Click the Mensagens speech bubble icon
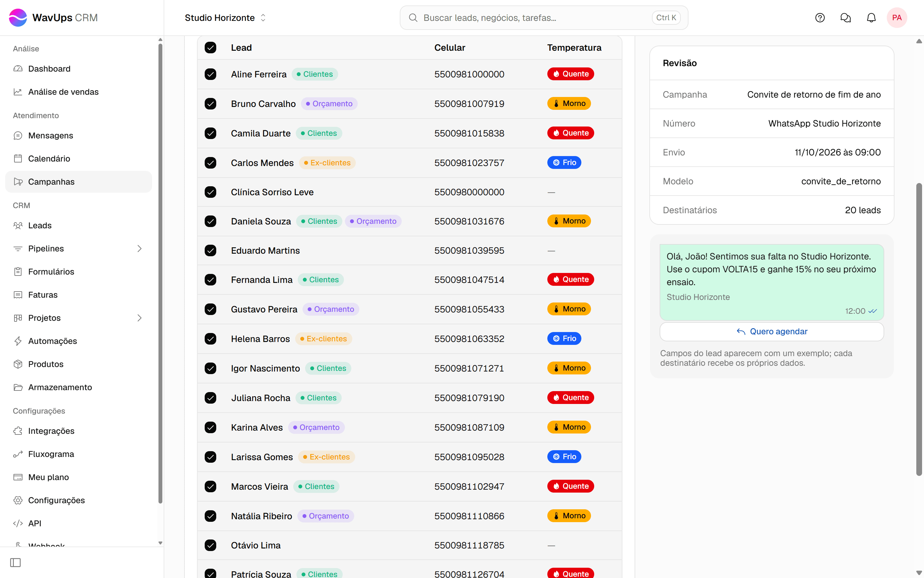 pyautogui.click(x=18, y=135)
